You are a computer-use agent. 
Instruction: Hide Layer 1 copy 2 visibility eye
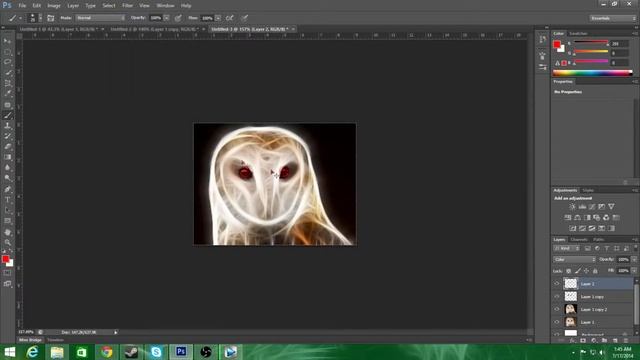coord(557,309)
